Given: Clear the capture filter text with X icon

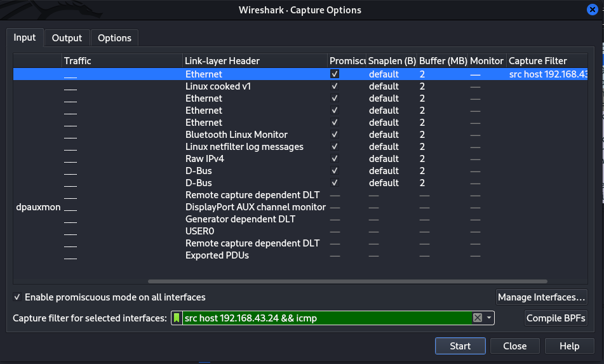Looking at the screenshot, I should click(478, 318).
